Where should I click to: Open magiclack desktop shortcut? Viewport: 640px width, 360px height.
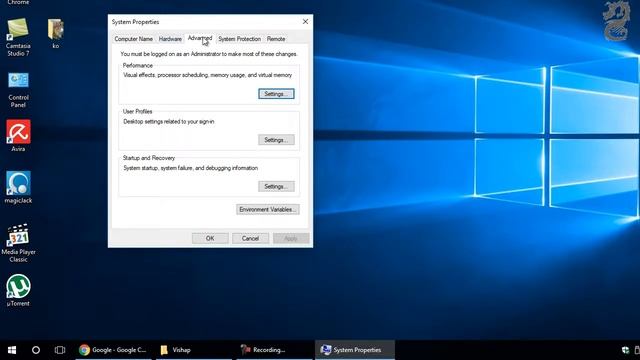(x=18, y=187)
